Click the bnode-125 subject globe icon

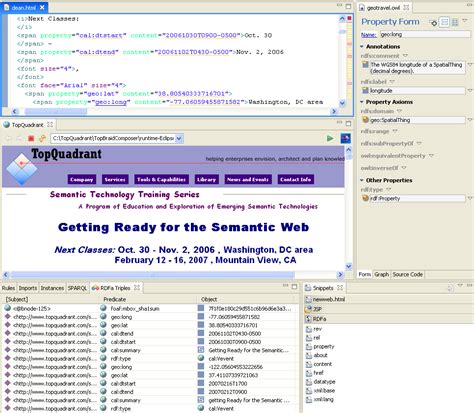[x=7, y=308]
